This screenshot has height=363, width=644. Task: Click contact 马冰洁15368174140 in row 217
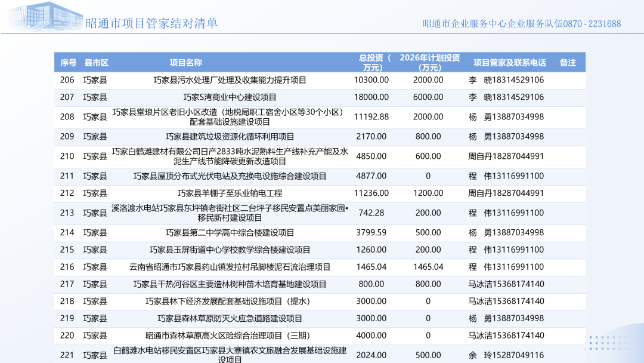[506, 285]
